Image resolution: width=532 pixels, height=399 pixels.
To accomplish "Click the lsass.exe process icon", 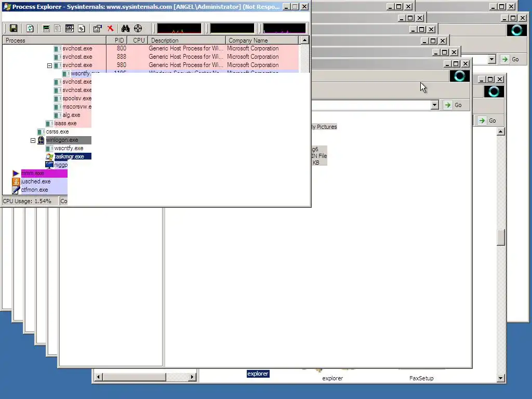I will point(49,124).
